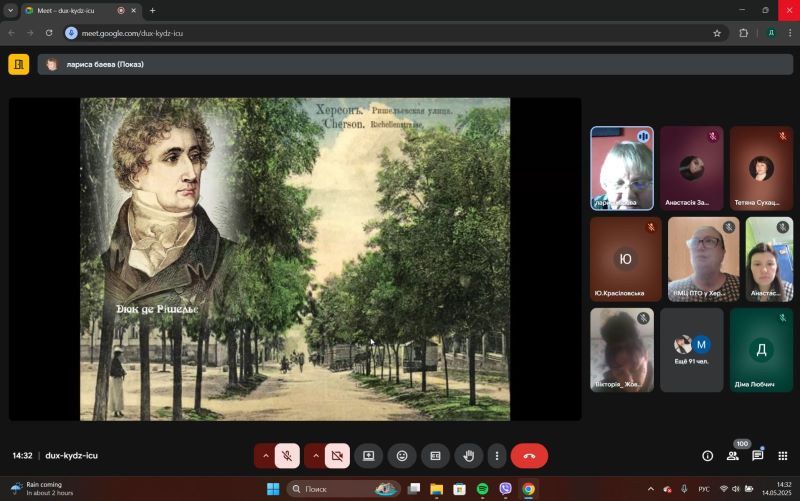The image size is (800, 501).
Task: Go back in browser history
Action: click(x=11, y=33)
